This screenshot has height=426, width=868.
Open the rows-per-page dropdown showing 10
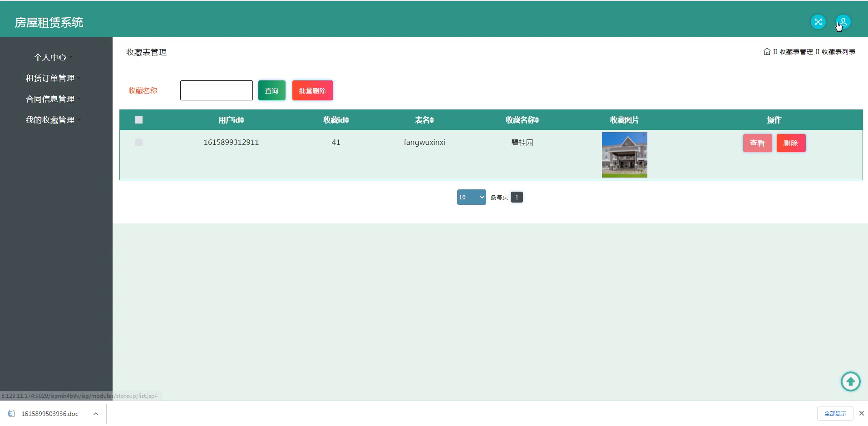tap(471, 197)
